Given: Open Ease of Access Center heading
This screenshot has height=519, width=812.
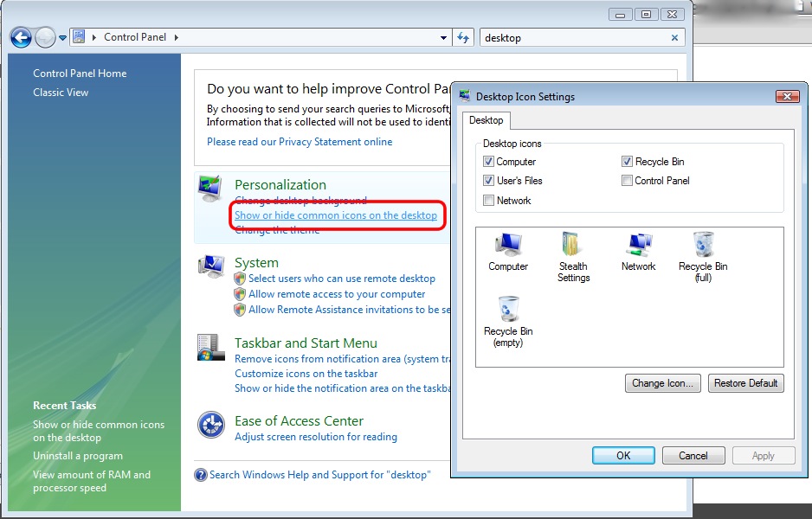Looking at the screenshot, I should coord(299,420).
